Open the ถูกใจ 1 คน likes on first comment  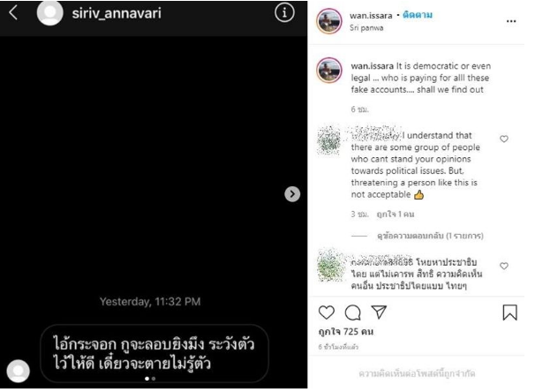(396, 215)
